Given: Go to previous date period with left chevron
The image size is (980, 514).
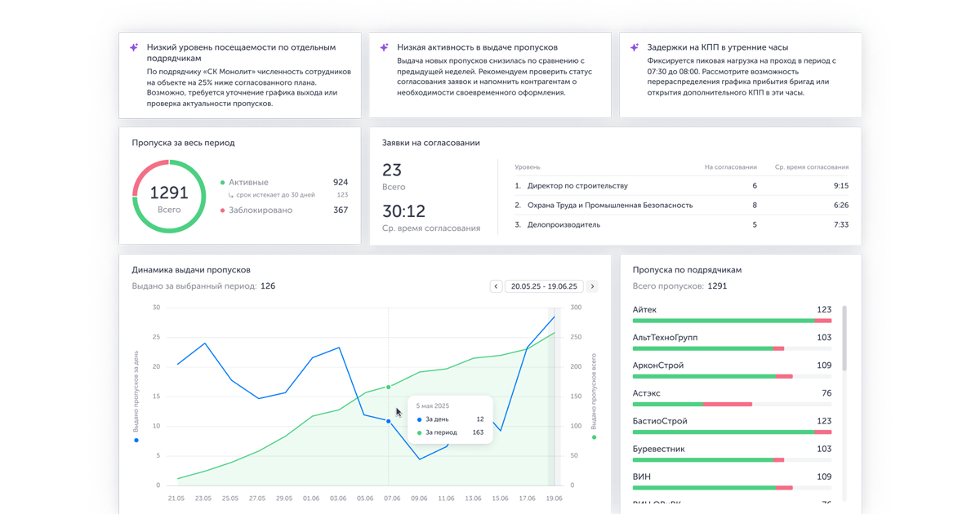Looking at the screenshot, I should click(x=496, y=286).
